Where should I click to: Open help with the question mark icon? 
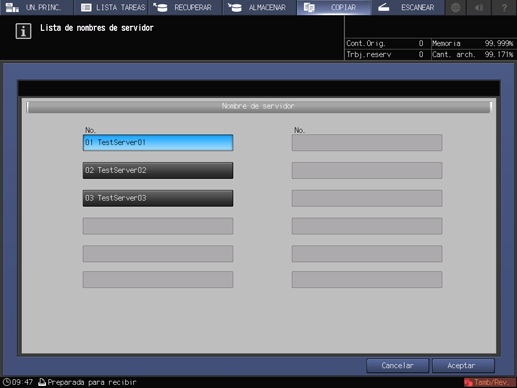(504, 7)
